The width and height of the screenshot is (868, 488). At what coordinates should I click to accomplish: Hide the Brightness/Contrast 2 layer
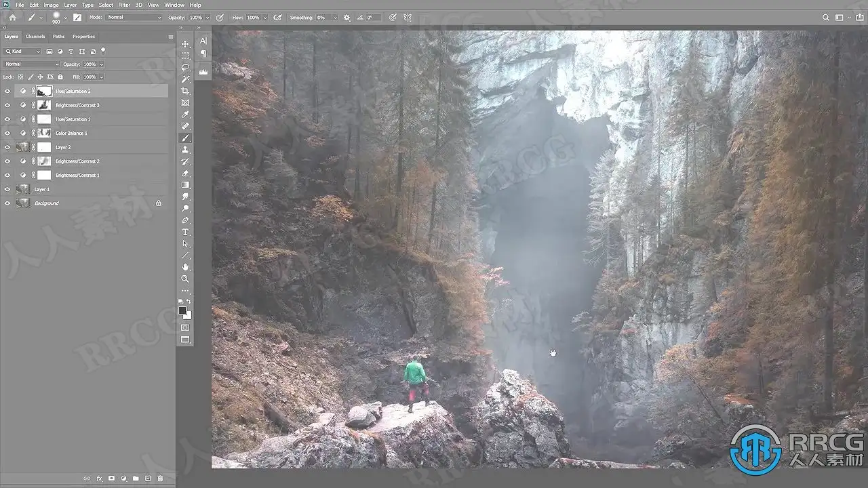click(7, 161)
